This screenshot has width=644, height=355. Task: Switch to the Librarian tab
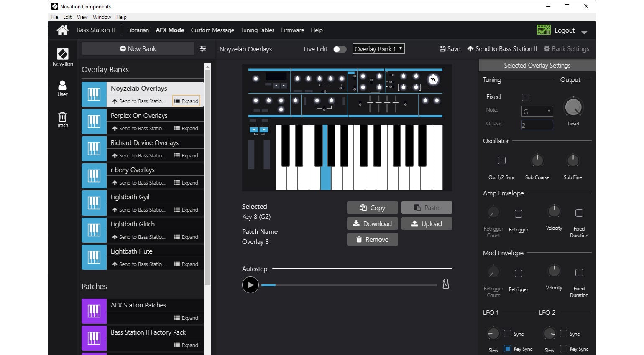coord(138,30)
